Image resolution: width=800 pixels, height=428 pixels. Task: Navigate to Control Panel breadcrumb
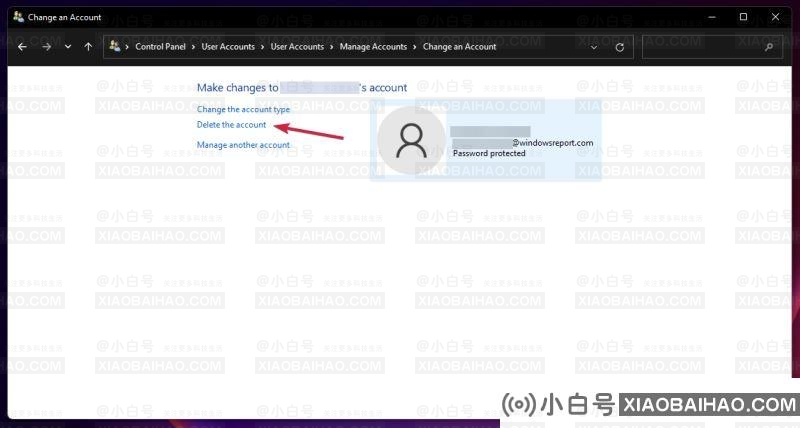click(160, 46)
